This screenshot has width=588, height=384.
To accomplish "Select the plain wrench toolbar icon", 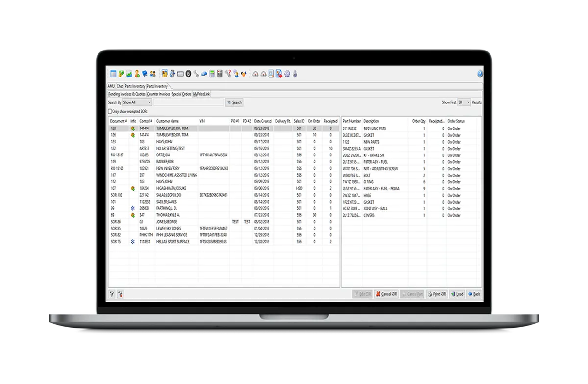I will pos(196,74).
